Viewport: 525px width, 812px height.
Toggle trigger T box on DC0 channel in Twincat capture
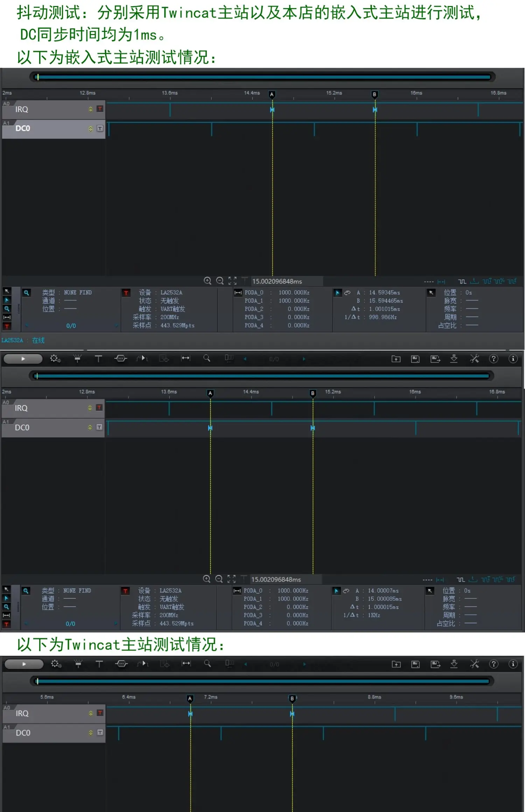100,732
